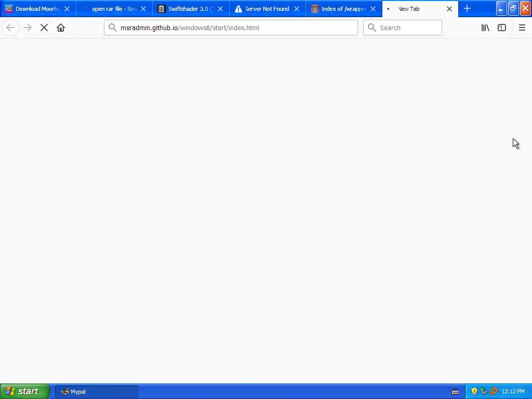This screenshot has width=532, height=399.
Task: Go back to previous page
Action: point(10,28)
